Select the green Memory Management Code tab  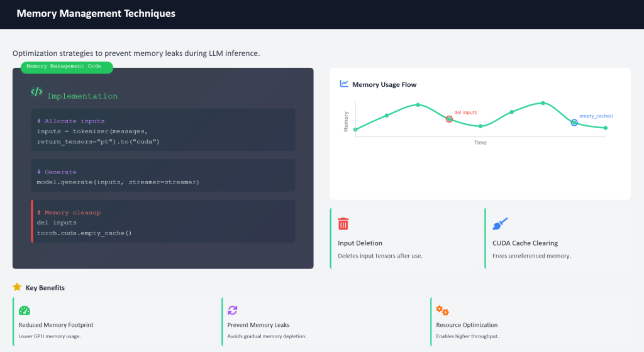click(x=67, y=66)
